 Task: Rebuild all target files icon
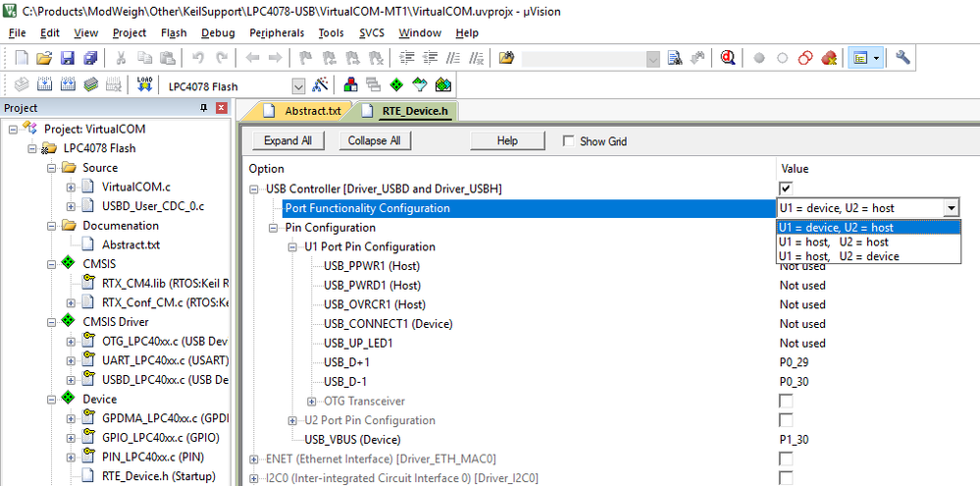pos(68,84)
